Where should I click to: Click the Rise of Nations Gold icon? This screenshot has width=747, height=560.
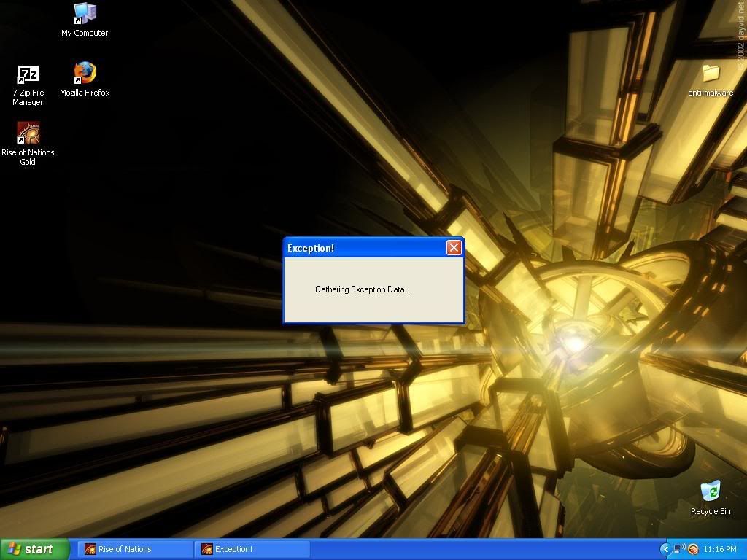[x=28, y=133]
